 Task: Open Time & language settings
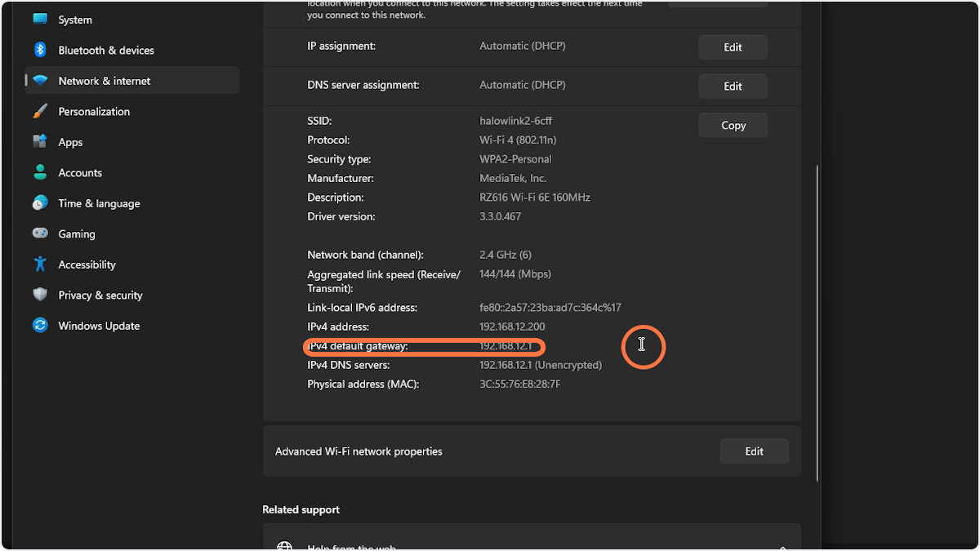click(98, 202)
